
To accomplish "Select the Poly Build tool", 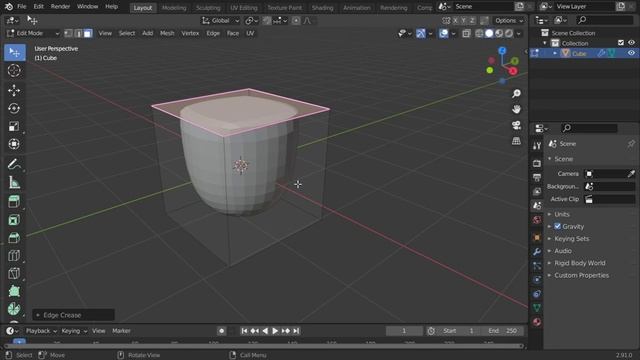I will [14, 291].
